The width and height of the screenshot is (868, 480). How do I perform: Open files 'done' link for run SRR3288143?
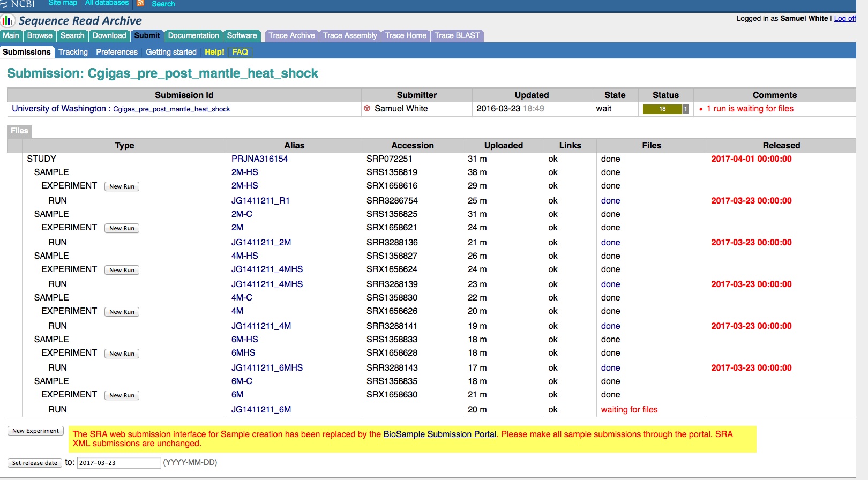(x=610, y=368)
